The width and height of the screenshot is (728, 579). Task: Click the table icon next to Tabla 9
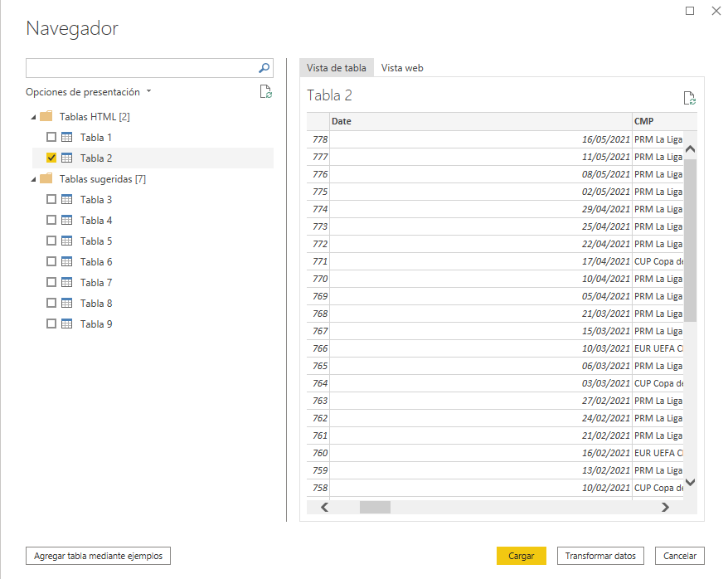67,324
